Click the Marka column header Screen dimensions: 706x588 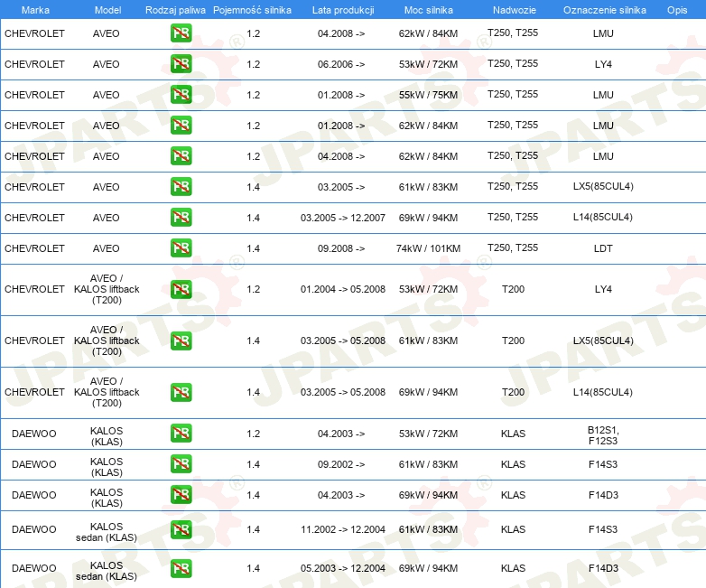[x=34, y=9]
